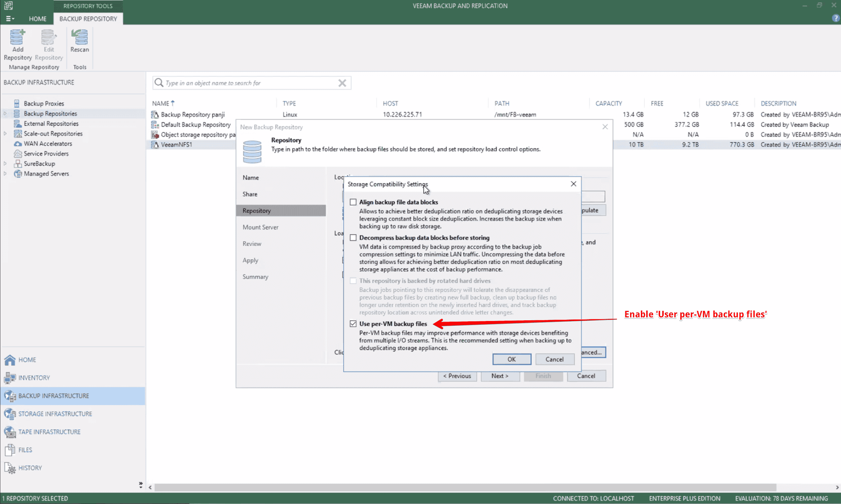Click the Default Backup Repository row icon

155,124
